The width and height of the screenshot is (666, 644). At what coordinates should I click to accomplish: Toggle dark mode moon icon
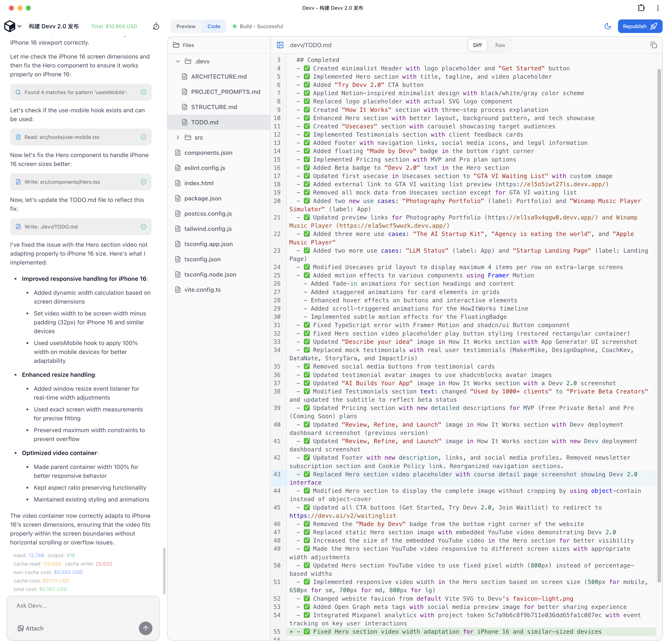pos(608,26)
